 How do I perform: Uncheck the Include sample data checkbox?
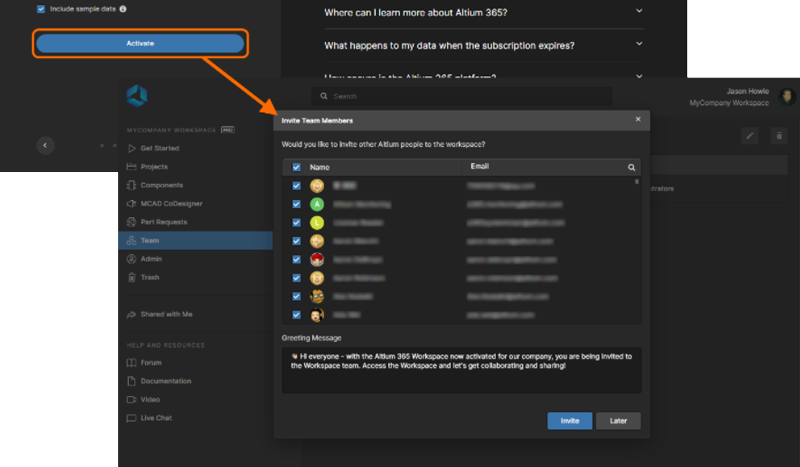pyautogui.click(x=41, y=9)
